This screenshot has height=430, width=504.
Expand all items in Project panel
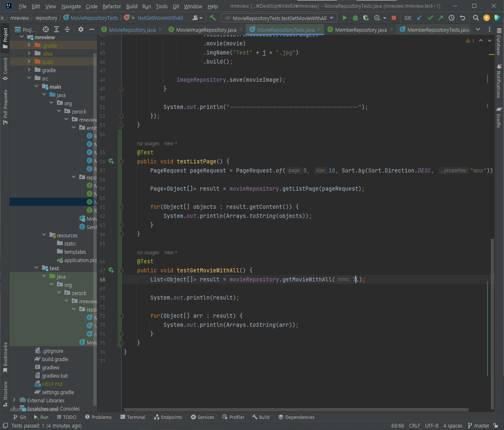57,29
